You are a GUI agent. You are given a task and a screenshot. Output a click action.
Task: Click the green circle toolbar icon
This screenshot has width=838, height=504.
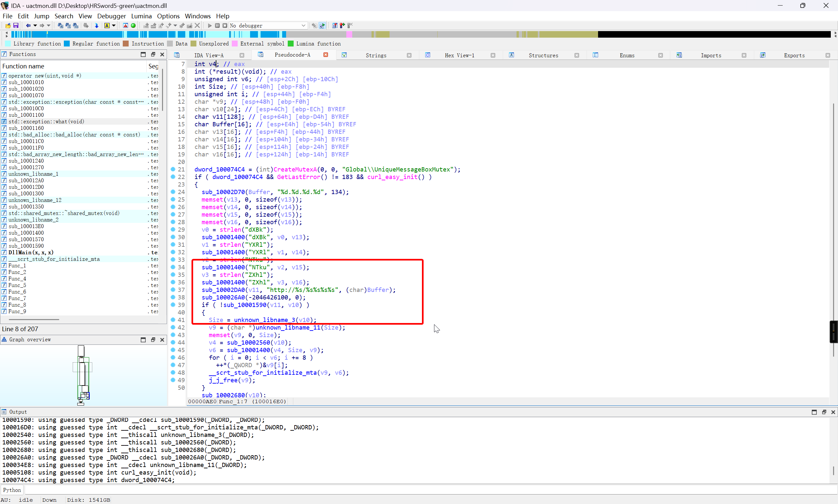click(x=133, y=26)
